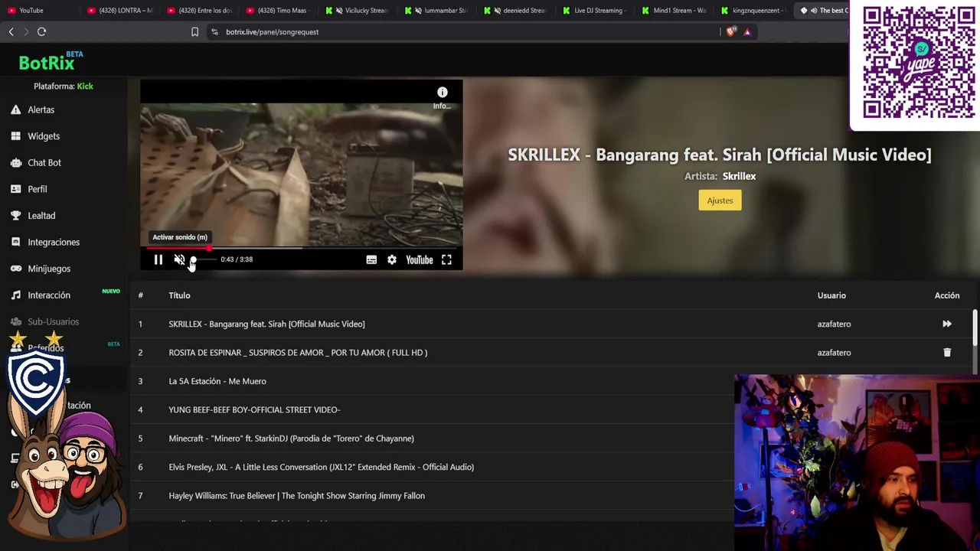980x551 pixels.
Task: Enter fullscreen in the video player
Action: point(446,259)
